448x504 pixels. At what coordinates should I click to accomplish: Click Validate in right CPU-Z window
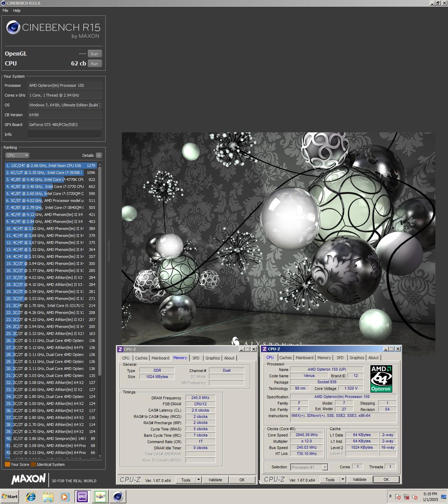coord(359,480)
